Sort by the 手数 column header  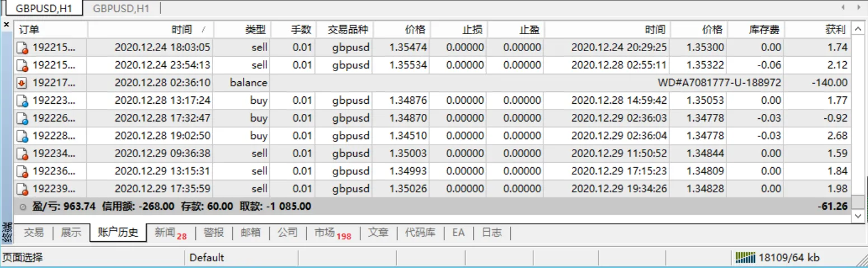click(293, 30)
